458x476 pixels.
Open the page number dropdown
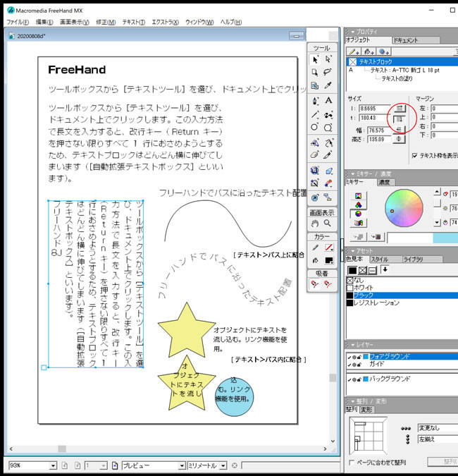coord(104,465)
